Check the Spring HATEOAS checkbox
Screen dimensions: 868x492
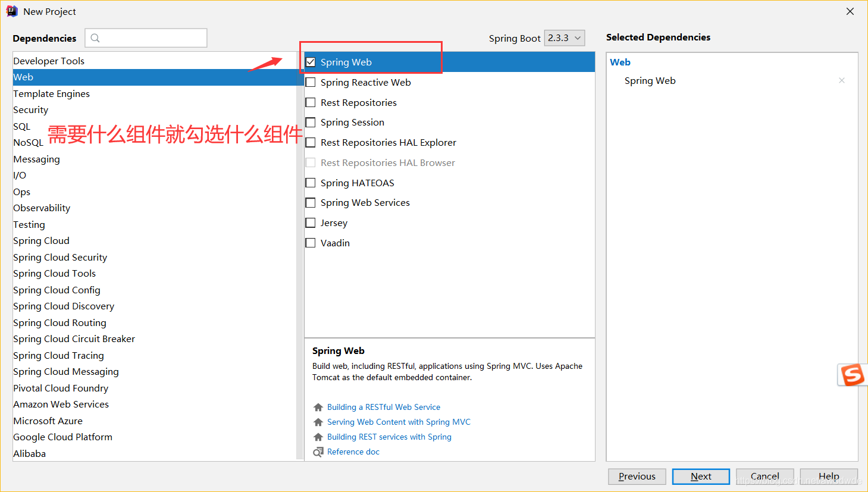[x=311, y=183]
